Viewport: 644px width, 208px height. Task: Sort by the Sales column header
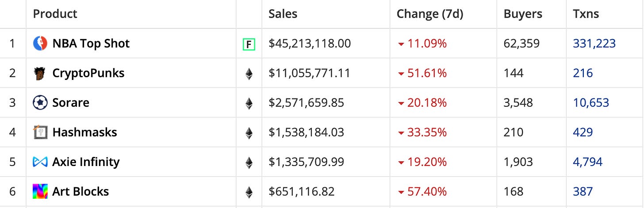tap(283, 14)
